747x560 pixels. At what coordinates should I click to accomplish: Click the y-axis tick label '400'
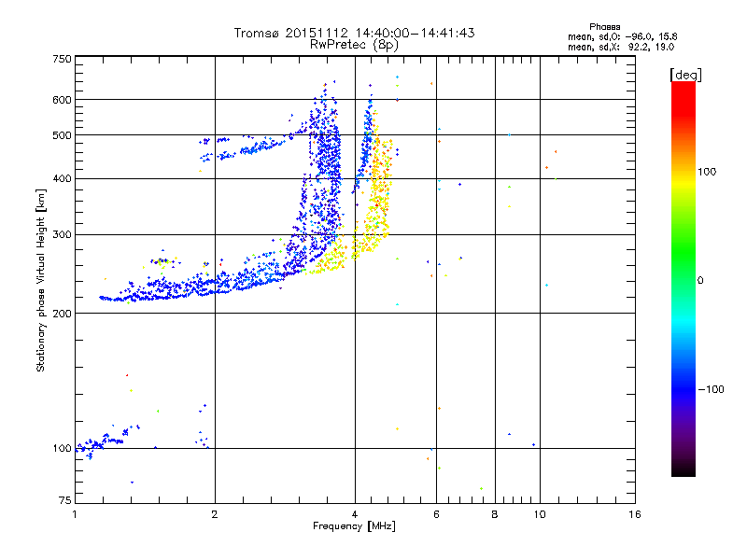tap(62, 178)
